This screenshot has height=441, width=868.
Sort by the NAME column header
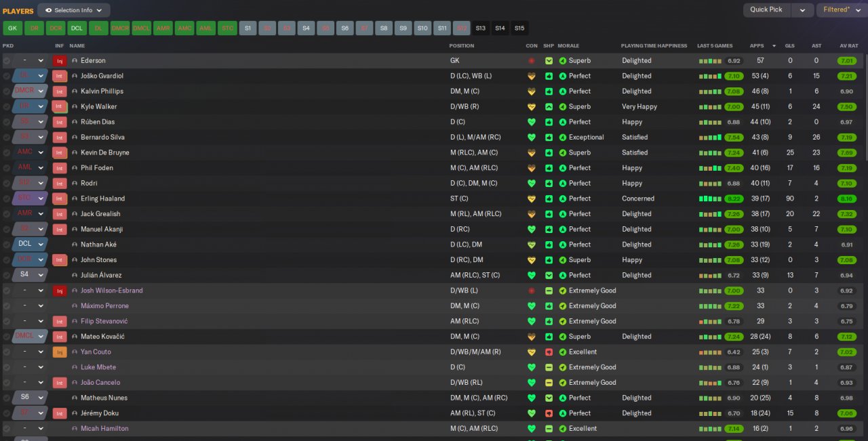point(77,46)
